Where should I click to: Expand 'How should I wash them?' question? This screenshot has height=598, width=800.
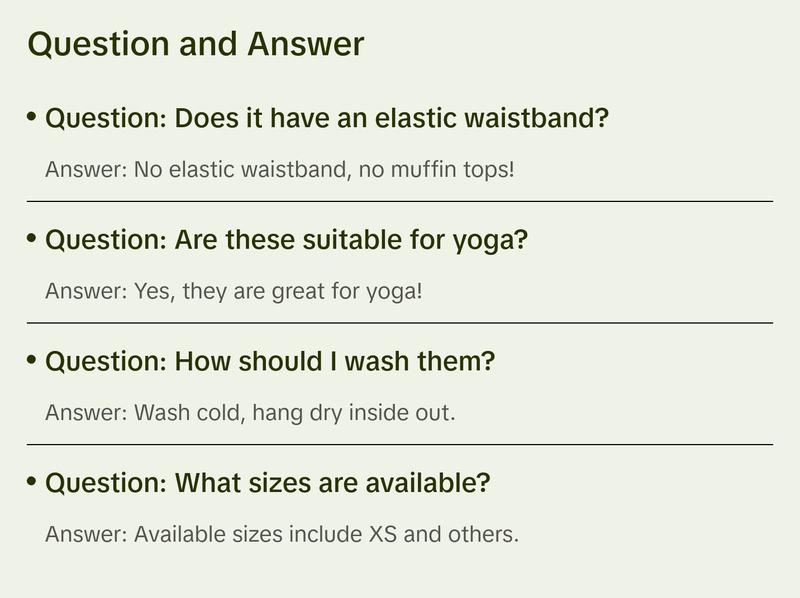point(270,361)
